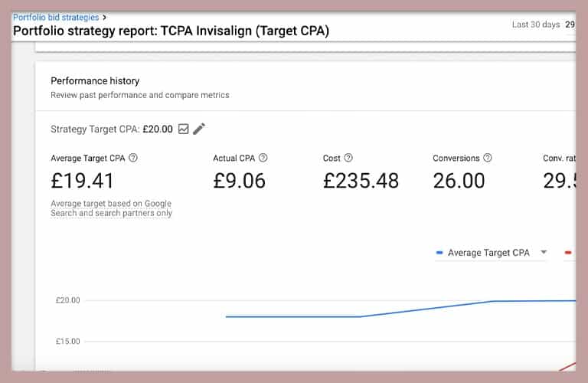
Task: Edit Strategy Target CPA with the pencil icon
Action: [x=199, y=129]
